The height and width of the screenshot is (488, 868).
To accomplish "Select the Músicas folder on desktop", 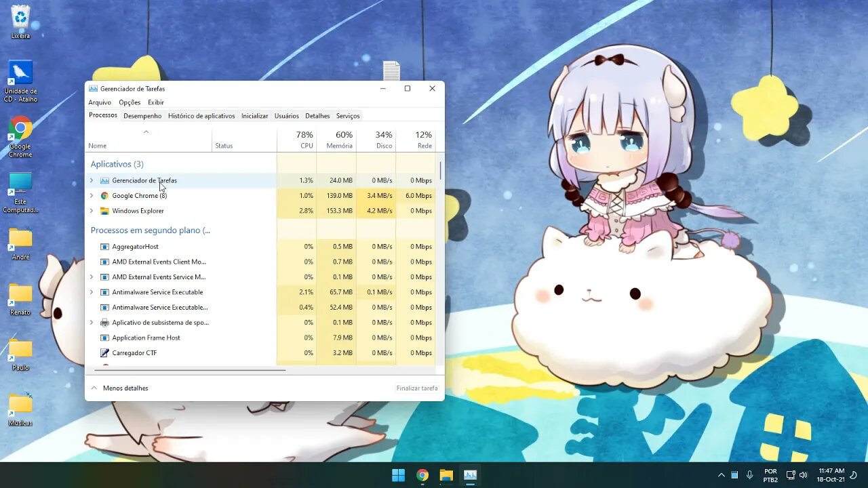I will coord(20,409).
